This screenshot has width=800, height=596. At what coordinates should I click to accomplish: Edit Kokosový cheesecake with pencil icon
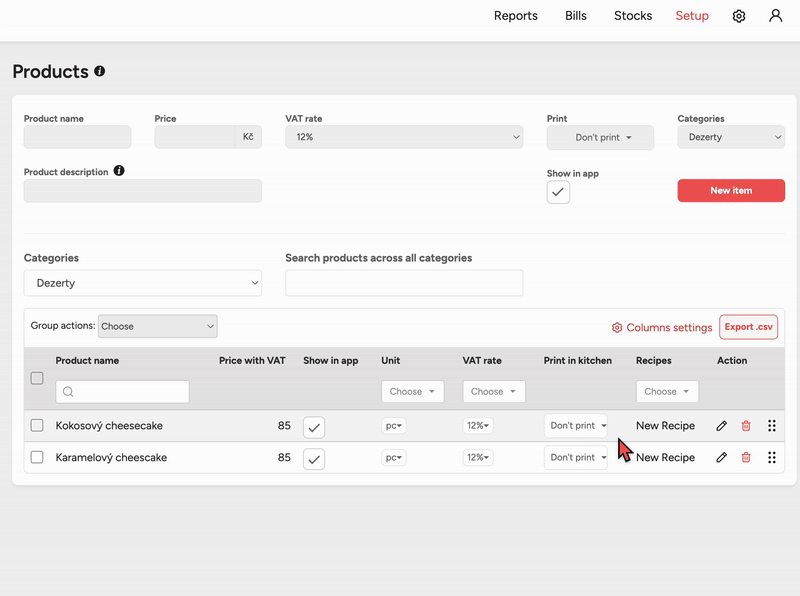coord(722,426)
